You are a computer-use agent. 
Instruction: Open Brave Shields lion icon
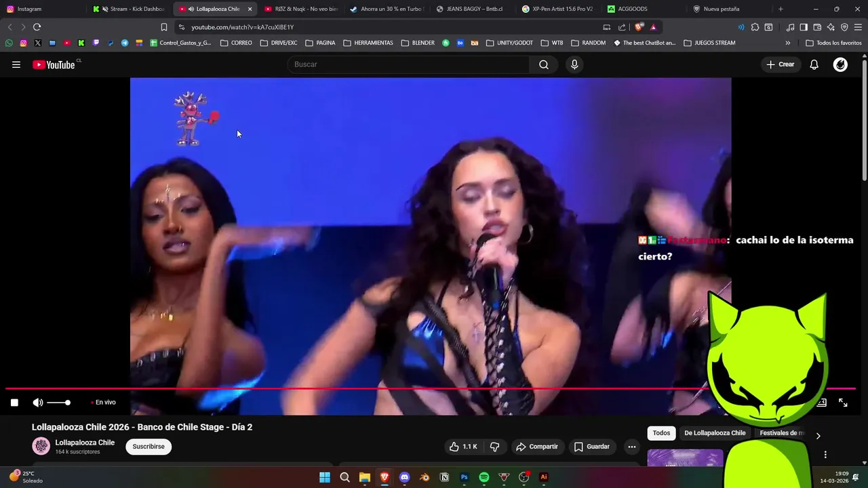pos(639,27)
